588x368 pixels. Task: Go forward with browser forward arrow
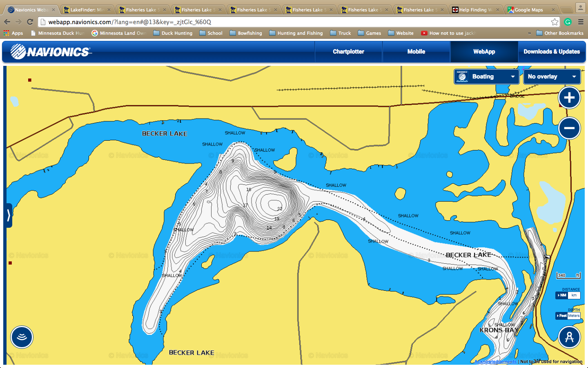18,22
